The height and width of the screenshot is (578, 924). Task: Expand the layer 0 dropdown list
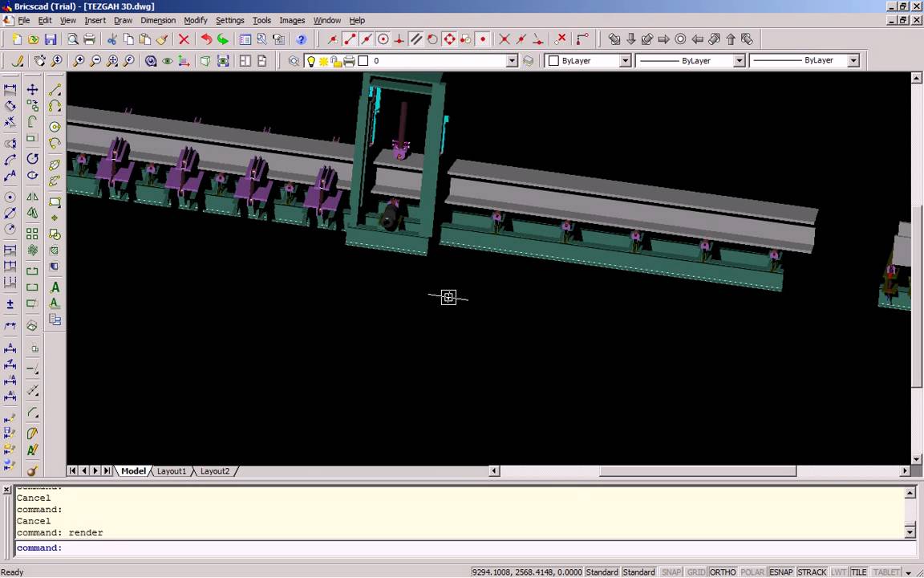512,61
